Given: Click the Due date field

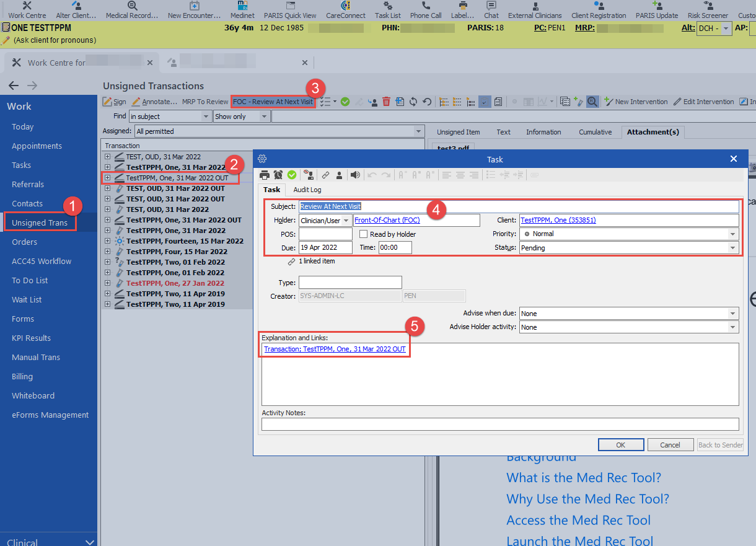Looking at the screenshot, I should 325,248.
